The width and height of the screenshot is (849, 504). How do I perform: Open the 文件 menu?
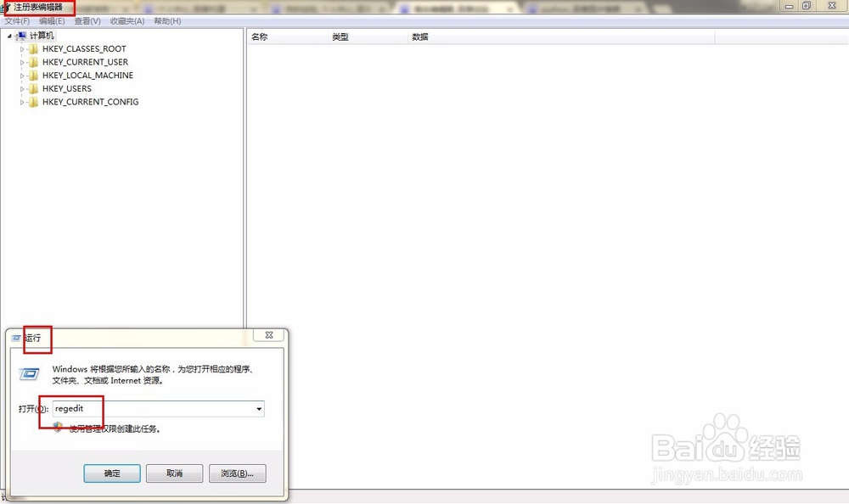coord(17,20)
